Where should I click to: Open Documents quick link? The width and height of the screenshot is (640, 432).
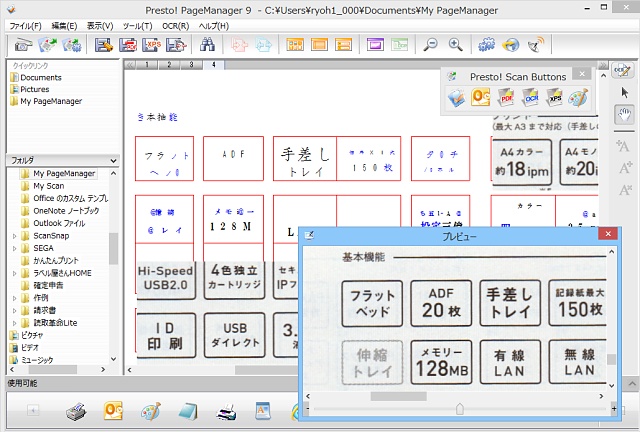36,77
